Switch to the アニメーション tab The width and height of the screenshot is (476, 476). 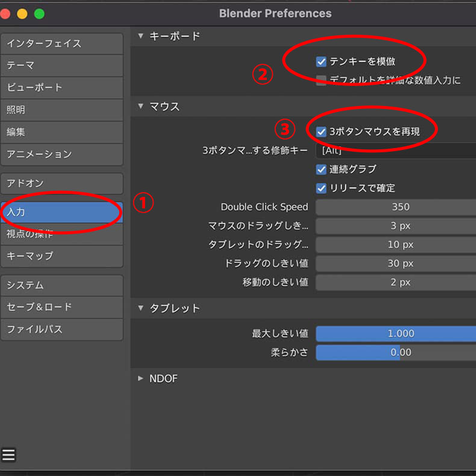pyautogui.click(x=62, y=154)
